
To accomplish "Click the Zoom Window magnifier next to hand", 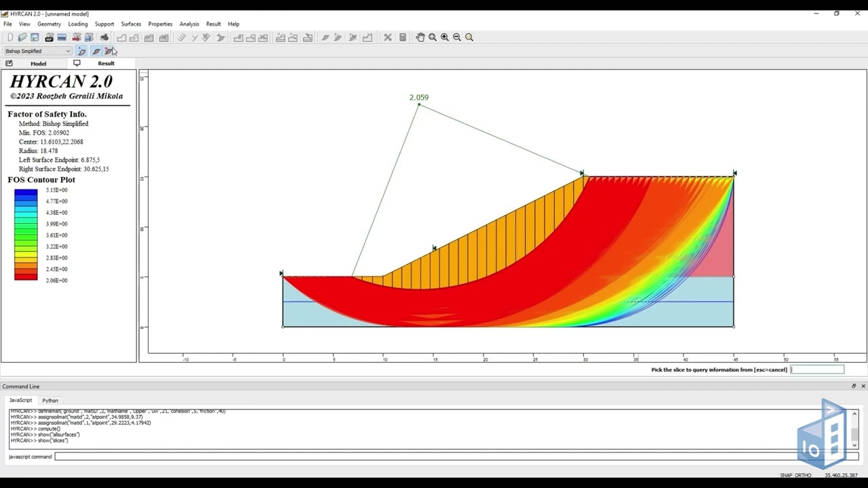I will tap(433, 37).
